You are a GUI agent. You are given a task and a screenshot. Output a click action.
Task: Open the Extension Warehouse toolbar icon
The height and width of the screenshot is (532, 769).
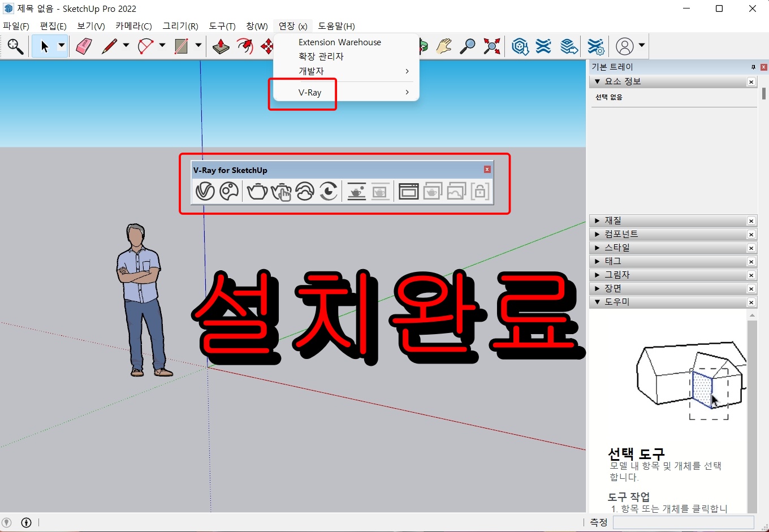coord(543,46)
